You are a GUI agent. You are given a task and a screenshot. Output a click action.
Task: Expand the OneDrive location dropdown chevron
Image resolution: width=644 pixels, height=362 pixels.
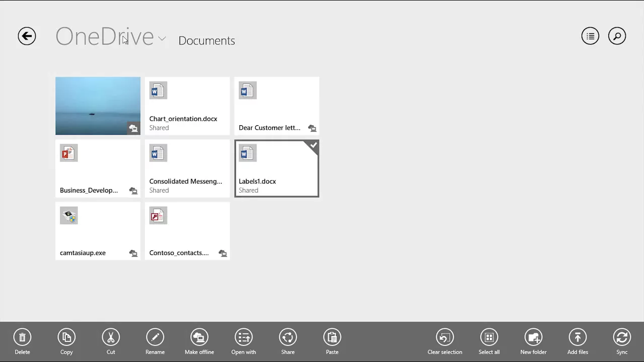[x=162, y=38]
